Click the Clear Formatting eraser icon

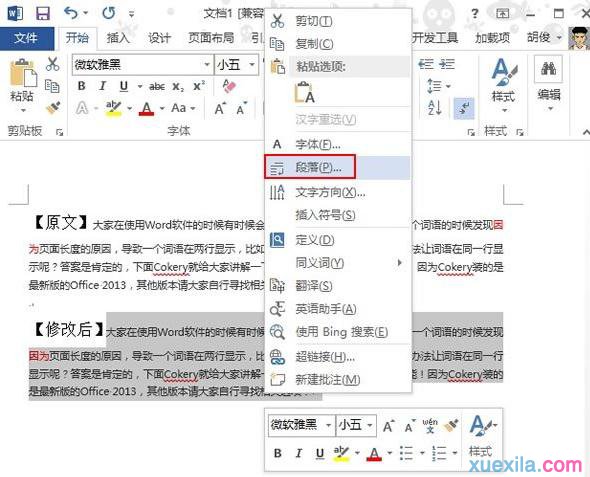pyautogui.click(x=228, y=86)
